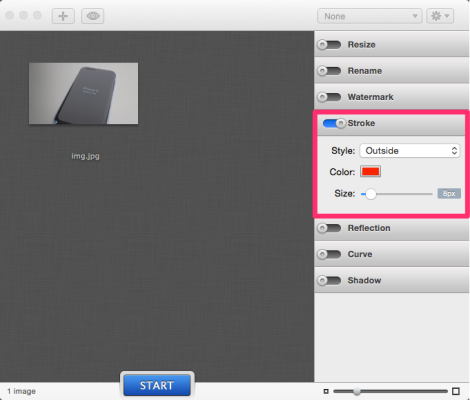Turn on the Watermark switch

pos(329,97)
